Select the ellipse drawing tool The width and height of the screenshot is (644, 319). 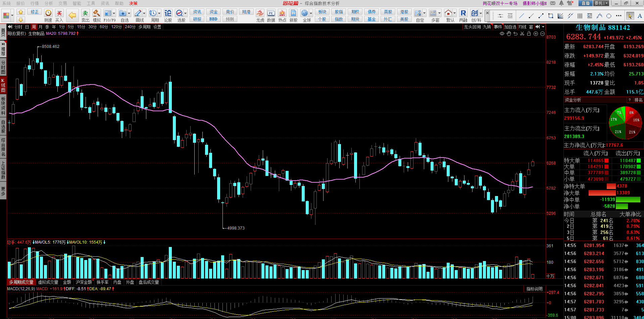[x=609, y=16]
